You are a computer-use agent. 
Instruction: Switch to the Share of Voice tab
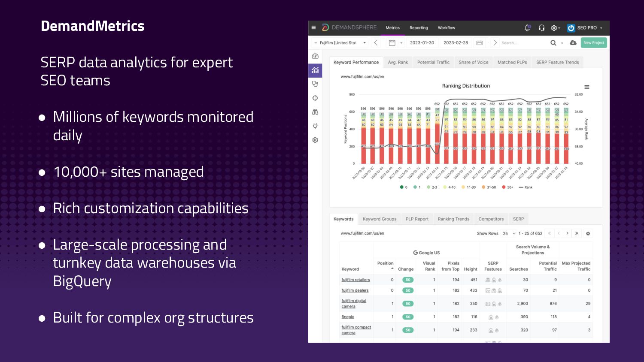[x=473, y=63]
